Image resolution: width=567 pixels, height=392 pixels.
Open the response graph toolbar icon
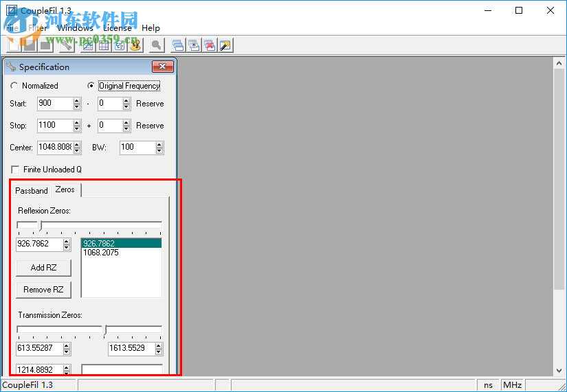[x=88, y=45]
